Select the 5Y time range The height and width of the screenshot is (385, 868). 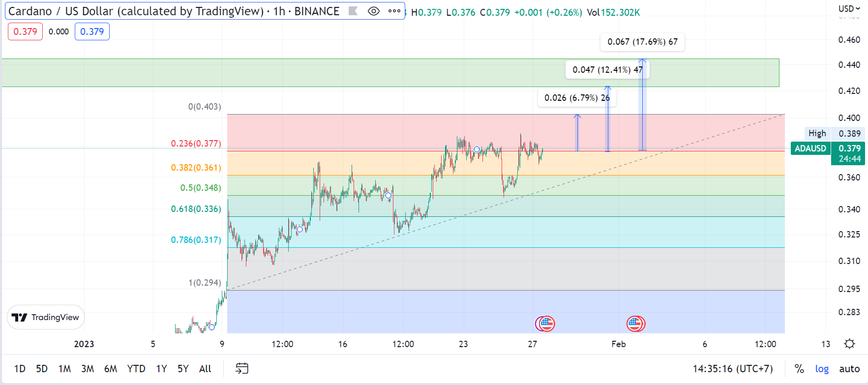183,369
